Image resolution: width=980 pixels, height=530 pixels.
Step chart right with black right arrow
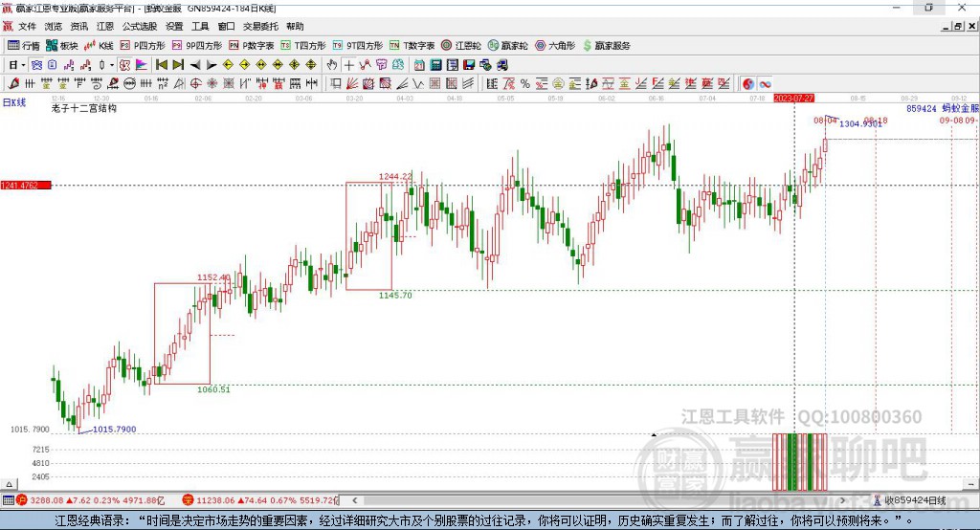[x=212, y=65]
